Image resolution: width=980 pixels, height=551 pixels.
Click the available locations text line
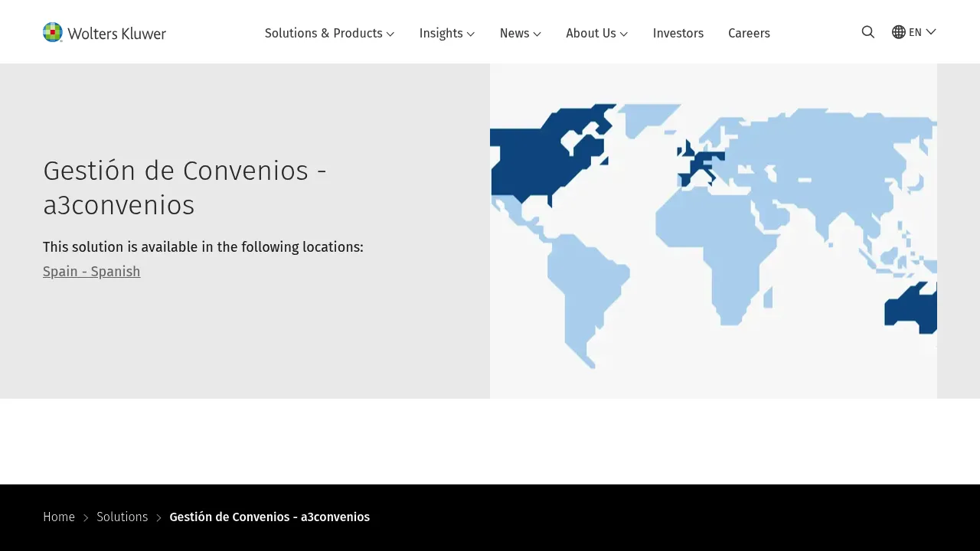[x=203, y=247]
